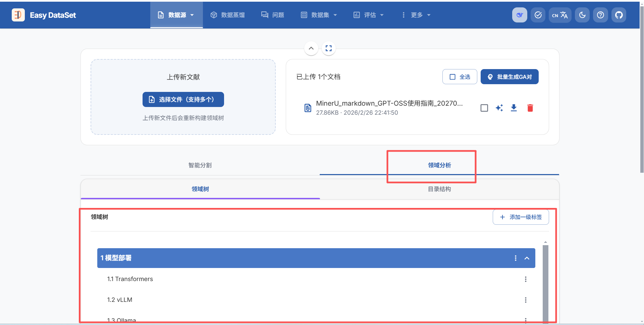
Task: Open the 数据源 dropdown menu
Action: 176,15
